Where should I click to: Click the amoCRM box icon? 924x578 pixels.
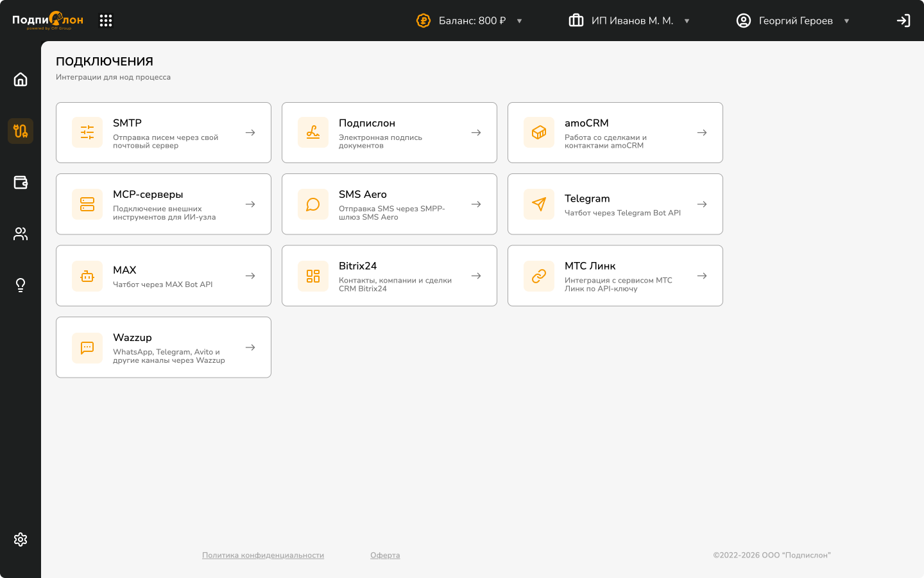[539, 132]
